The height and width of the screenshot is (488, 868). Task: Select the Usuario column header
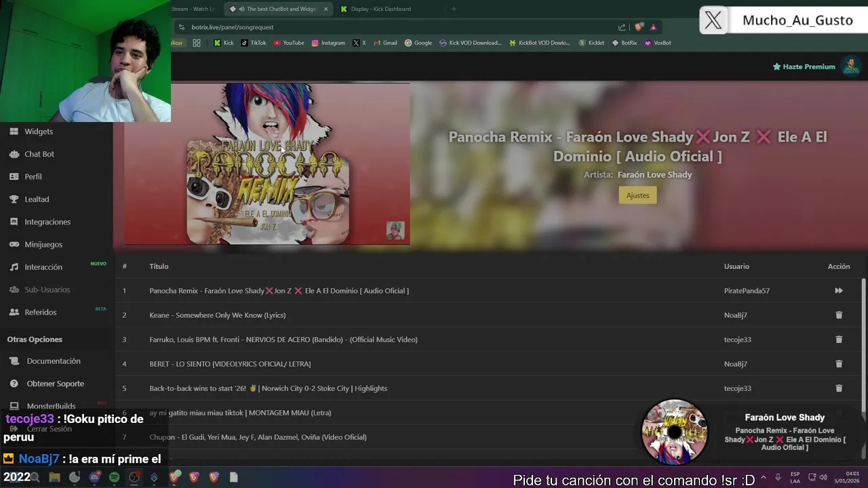coord(736,266)
